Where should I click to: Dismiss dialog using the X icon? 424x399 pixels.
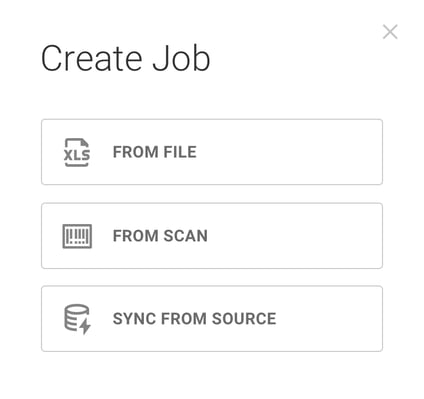[x=390, y=32]
